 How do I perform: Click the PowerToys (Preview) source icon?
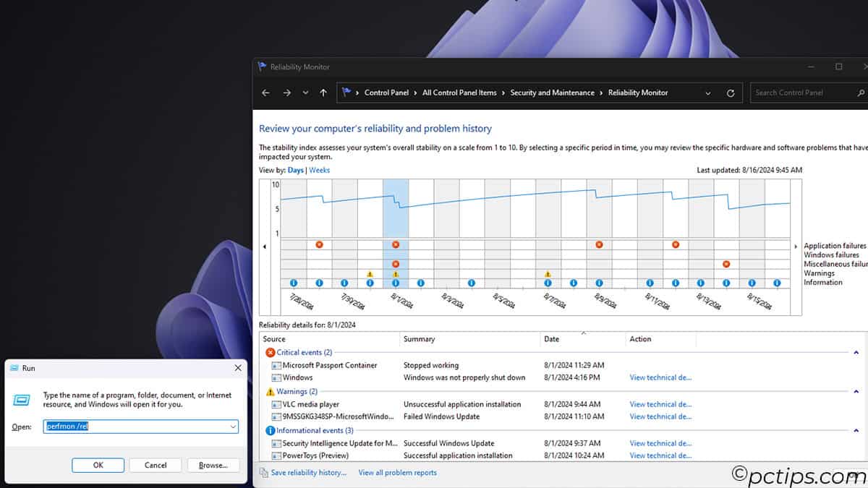pos(275,455)
